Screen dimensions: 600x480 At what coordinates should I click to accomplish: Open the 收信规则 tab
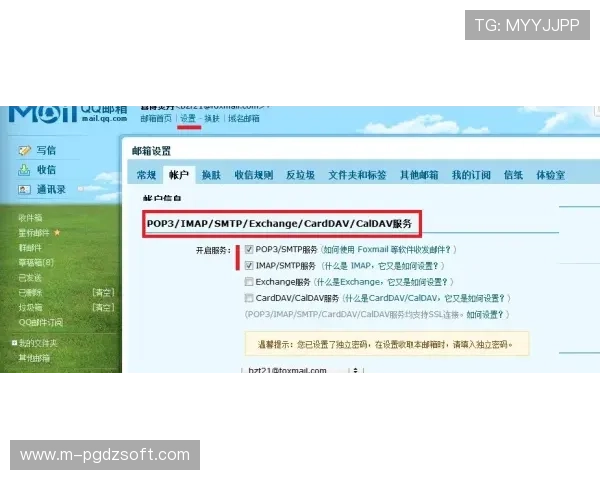tap(254, 175)
